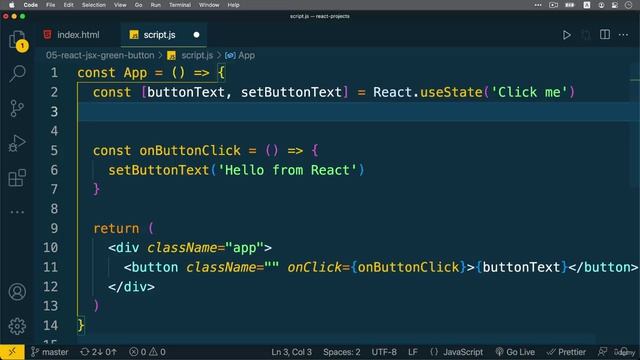Screen dimensions: 640x360
Task: Click the return keyword on line 9
Action: (116, 229)
